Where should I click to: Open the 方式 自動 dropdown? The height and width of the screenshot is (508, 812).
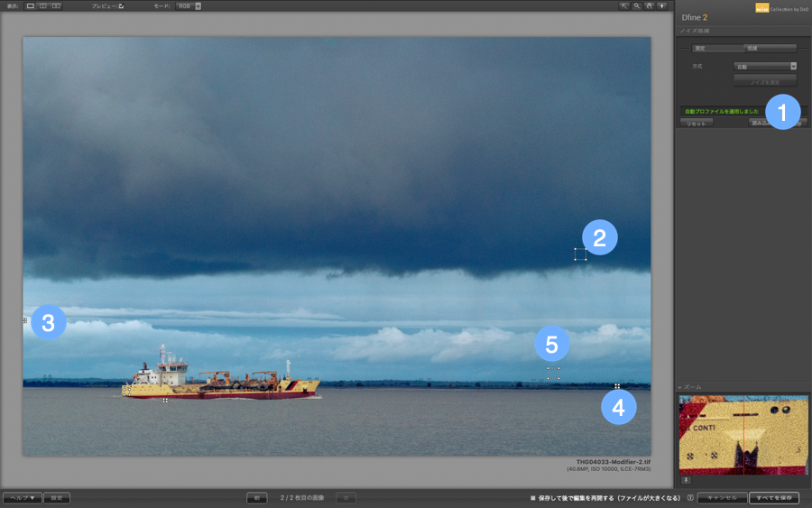(x=765, y=66)
